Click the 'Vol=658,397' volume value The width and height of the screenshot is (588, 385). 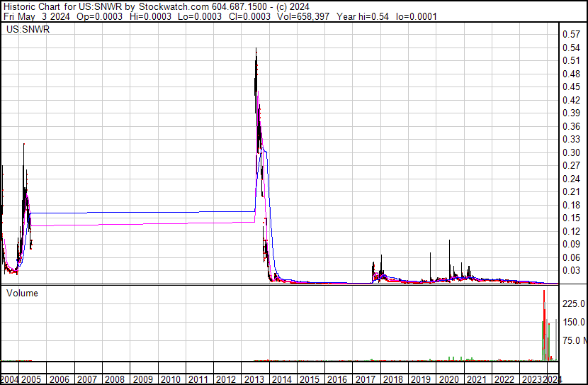point(303,16)
